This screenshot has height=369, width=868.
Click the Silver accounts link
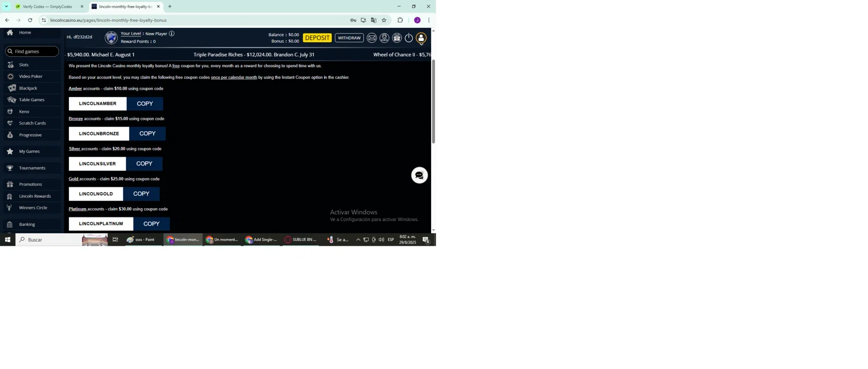click(75, 149)
